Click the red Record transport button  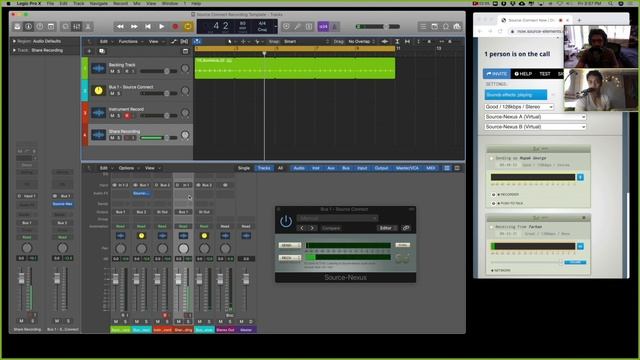tap(175, 27)
